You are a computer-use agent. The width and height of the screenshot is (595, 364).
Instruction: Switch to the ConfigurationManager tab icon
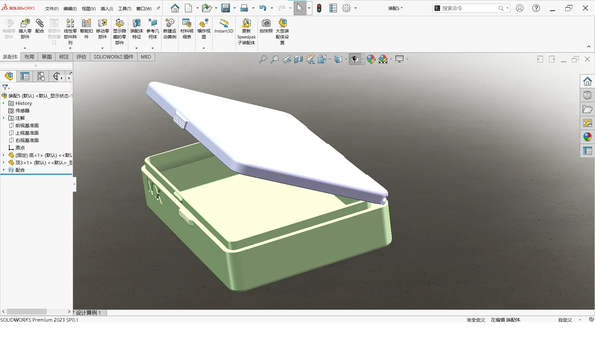(41, 76)
